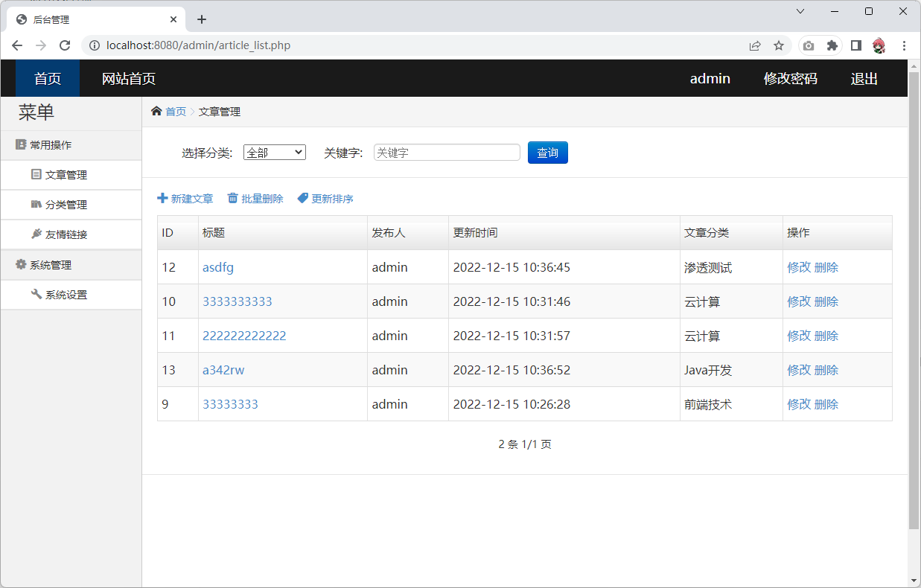Focus the 关键字 search input field
Viewport: 921px width, 588px height.
[447, 153]
